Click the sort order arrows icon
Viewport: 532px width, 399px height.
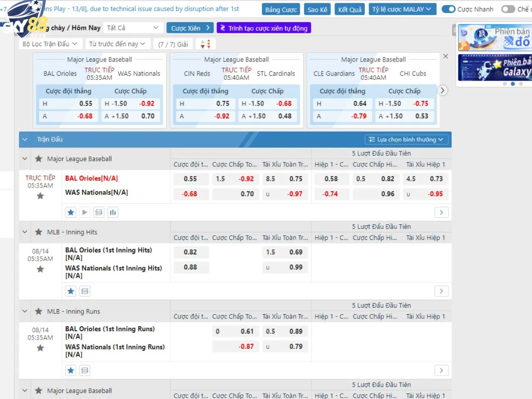point(206,44)
